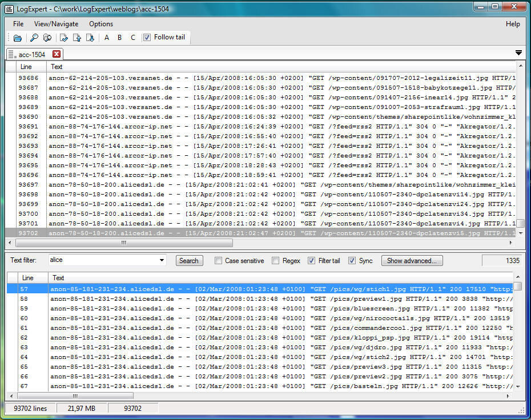Click the toggle bookmark icon
The image size is (531, 420).
click(64, 38)
